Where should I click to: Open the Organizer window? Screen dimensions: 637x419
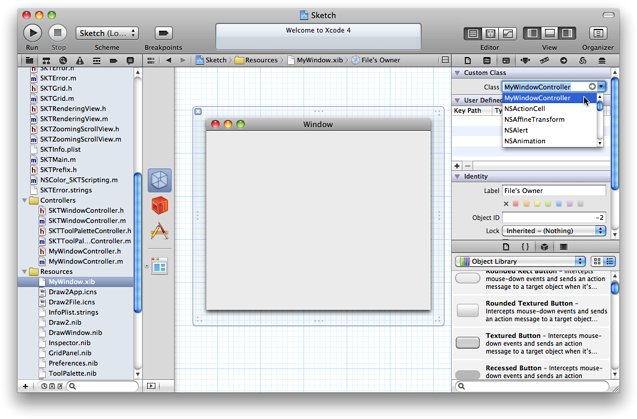click(598, 33)
